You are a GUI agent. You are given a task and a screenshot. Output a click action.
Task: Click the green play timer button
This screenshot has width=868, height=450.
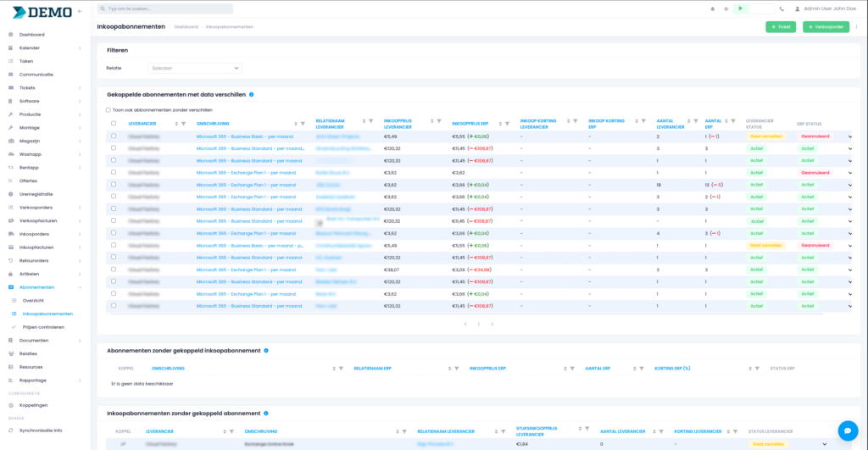pos(740,8)
